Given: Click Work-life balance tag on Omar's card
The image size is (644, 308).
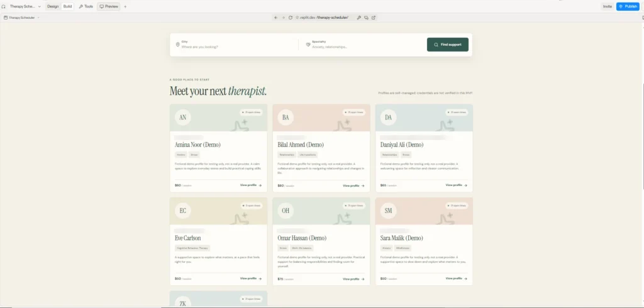Looking at the screenshot, I should pyautogui.click(x=301, y=248).
